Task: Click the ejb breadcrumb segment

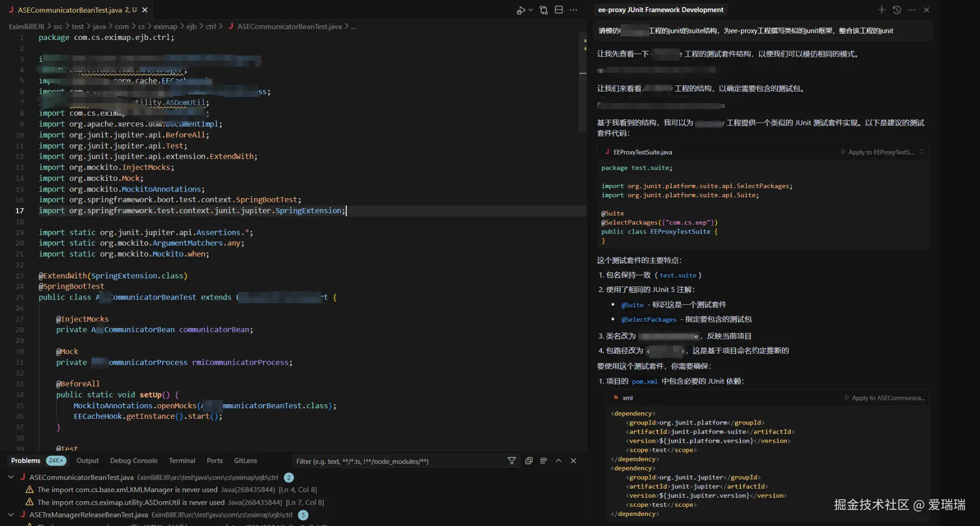Action: click(192, 26)
